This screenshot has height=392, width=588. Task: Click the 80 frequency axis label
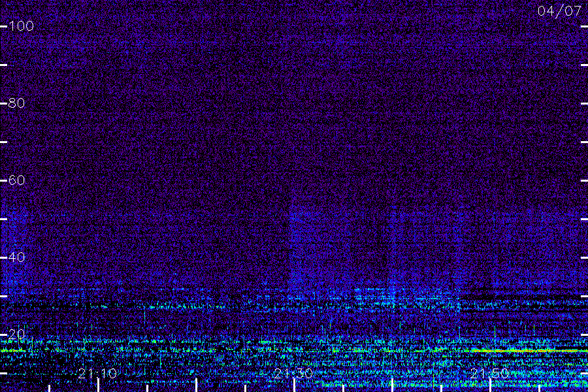point(16,103)
